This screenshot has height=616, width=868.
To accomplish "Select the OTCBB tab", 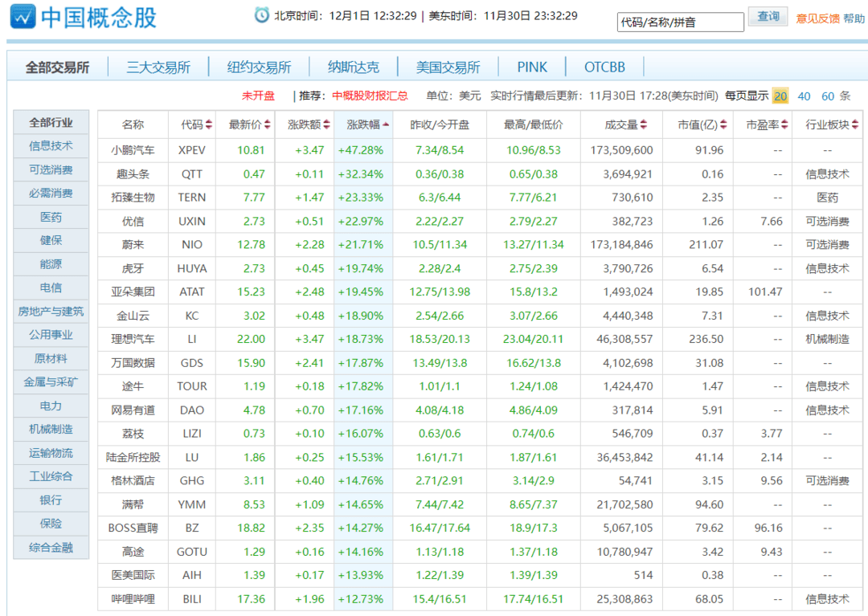I will pyautogui.click(x=604, y=67).
